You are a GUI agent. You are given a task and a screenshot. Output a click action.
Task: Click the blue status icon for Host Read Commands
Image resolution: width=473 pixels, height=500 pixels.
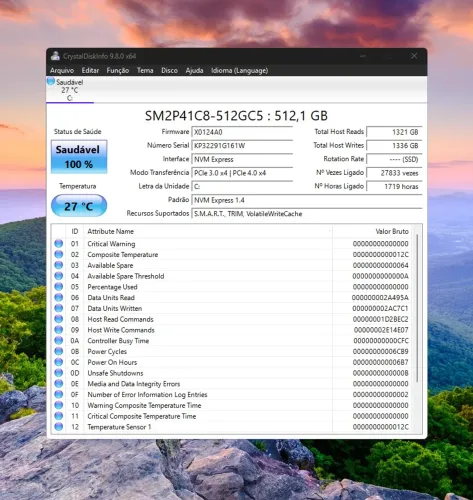pos(59,319)
